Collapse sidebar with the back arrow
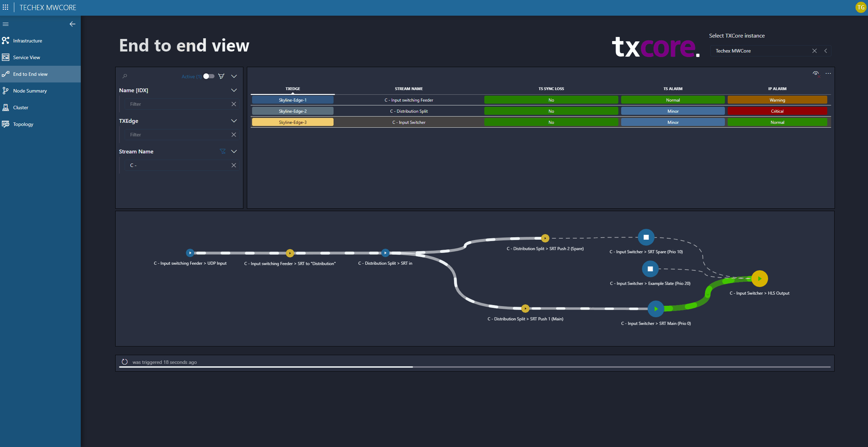 point(72,24)
